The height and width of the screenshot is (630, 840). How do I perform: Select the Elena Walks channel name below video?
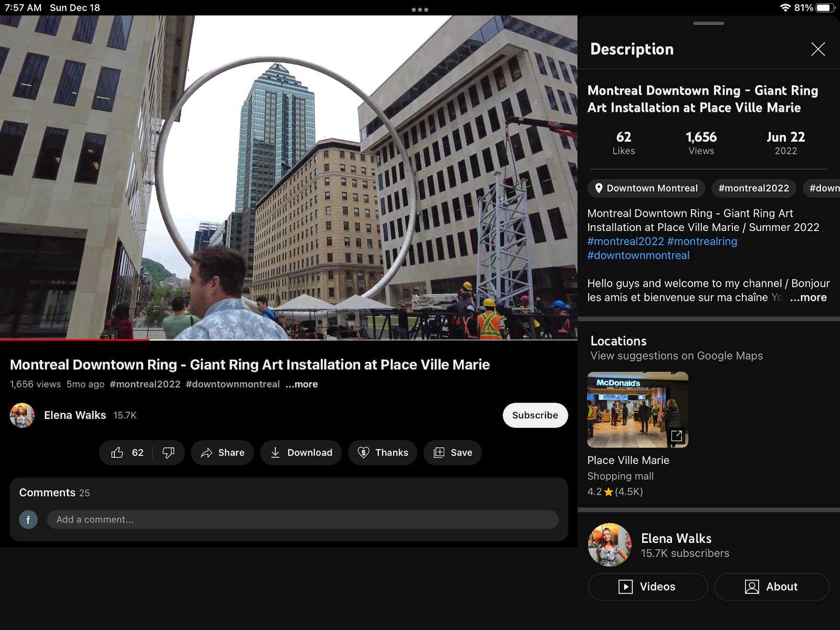[75, 415]
